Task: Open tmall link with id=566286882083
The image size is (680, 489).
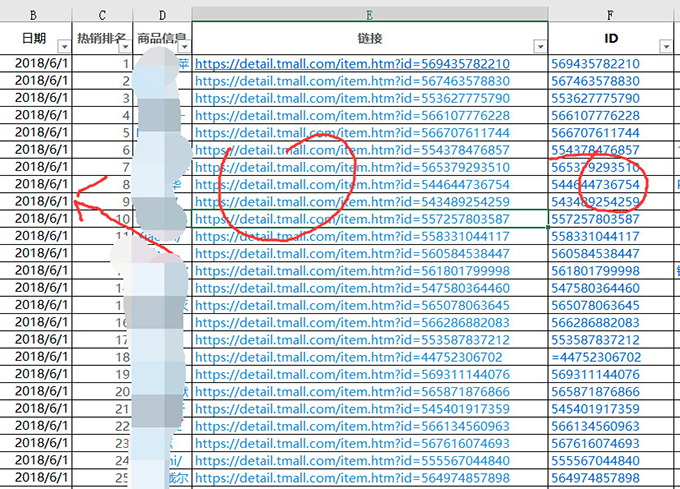Action: pos(352,323)
